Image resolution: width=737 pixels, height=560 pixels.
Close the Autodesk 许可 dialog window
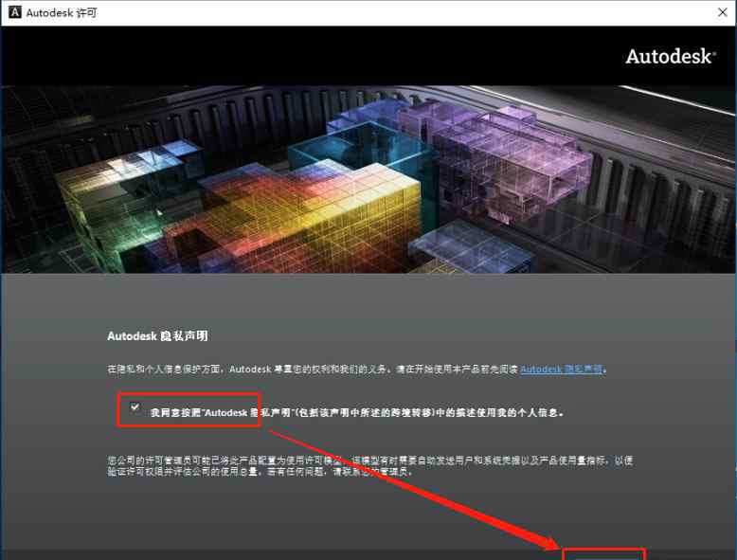coord(723,12)
